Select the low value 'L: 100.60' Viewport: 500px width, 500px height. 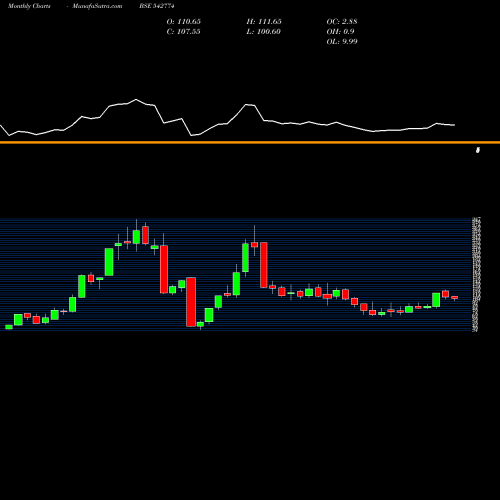click(x=264, y=31)
